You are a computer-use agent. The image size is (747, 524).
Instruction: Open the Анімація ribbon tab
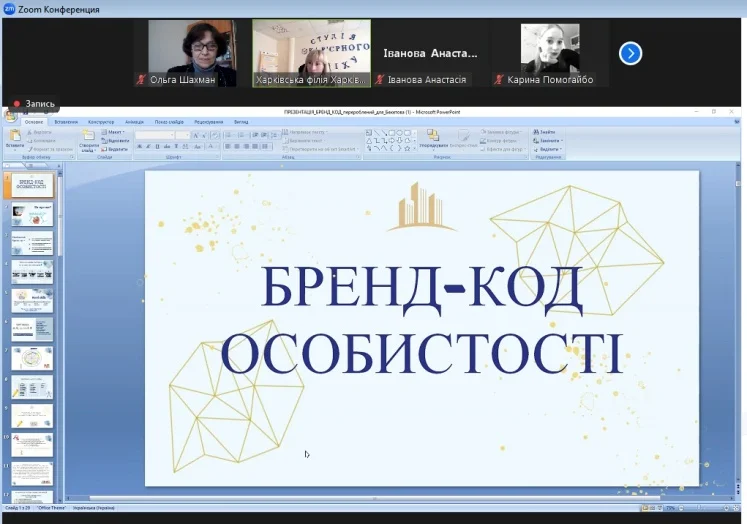point(135,121)
